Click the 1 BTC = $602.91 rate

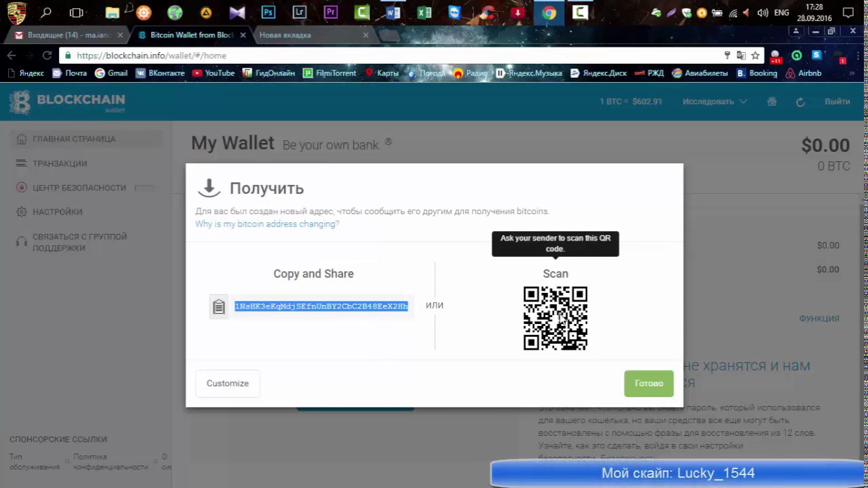[631, 102]
